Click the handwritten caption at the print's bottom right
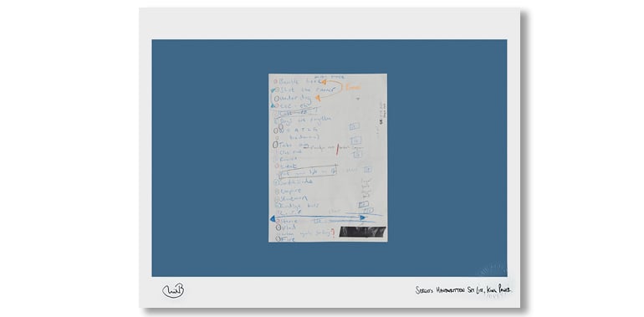Image resolution: width=644 pixels, height=317 pixels. coord(464,289)
